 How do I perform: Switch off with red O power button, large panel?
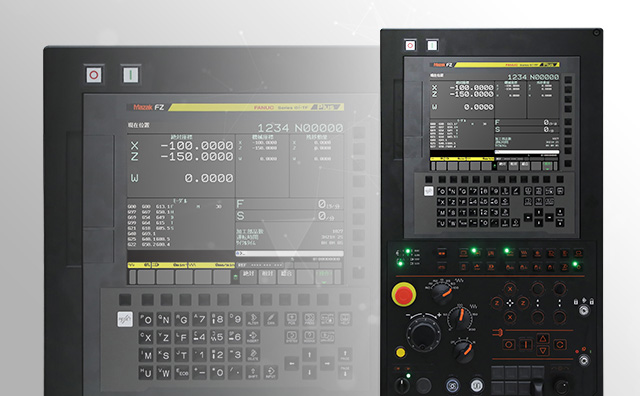click(x=94, y=75)
